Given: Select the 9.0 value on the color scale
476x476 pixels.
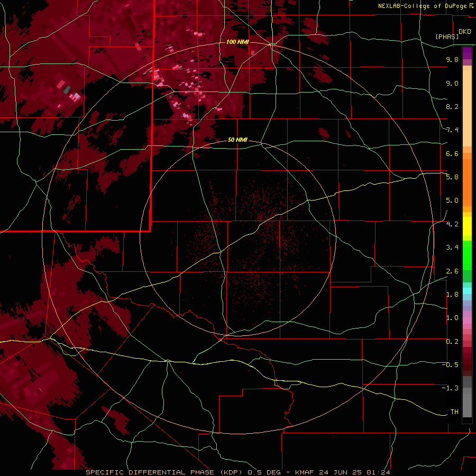Looking at the screenshot, I should pos(452,83).
